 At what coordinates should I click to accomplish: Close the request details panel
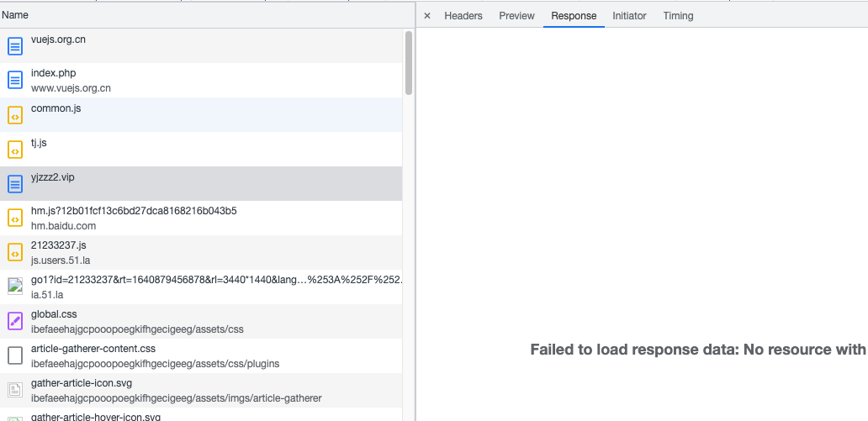point(427,16)
